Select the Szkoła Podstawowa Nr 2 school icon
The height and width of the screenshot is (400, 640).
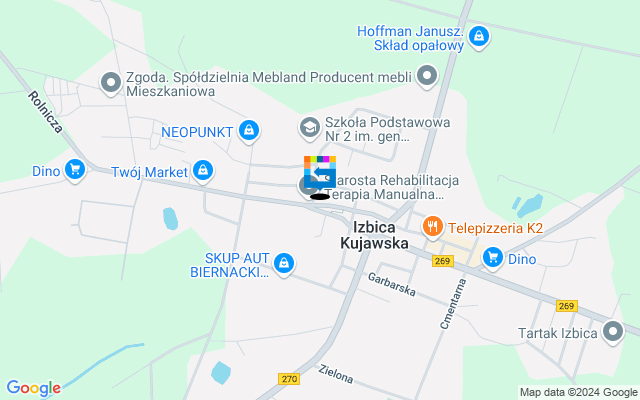(x=310, y=128)
